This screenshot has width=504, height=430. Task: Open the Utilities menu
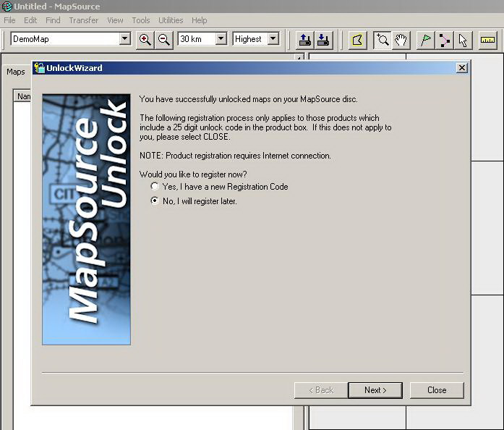[171, 20]
